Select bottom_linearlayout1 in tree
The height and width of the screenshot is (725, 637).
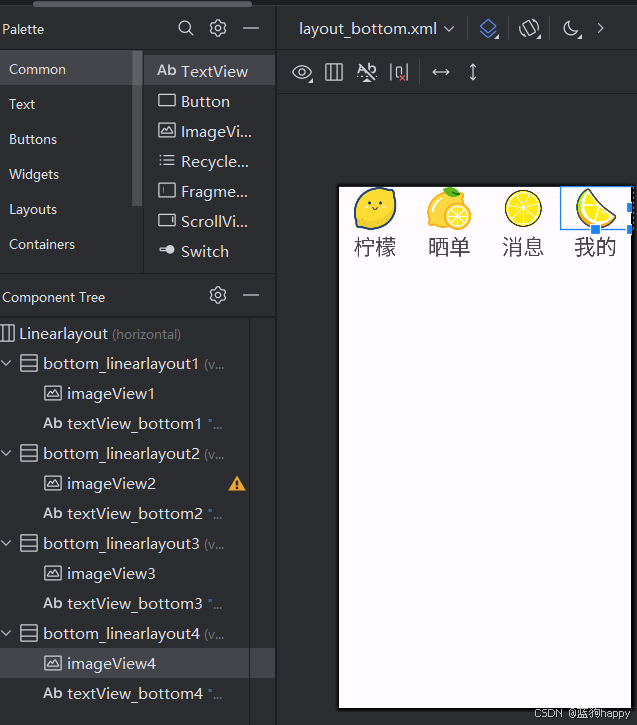click(125, 364)
